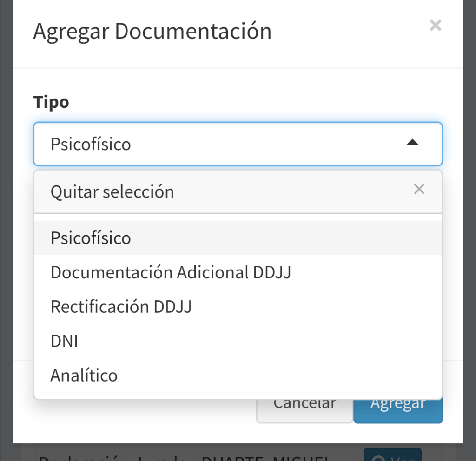
Task: Open the Ver button behind the dialog
Action: click(x=393, y=455)
